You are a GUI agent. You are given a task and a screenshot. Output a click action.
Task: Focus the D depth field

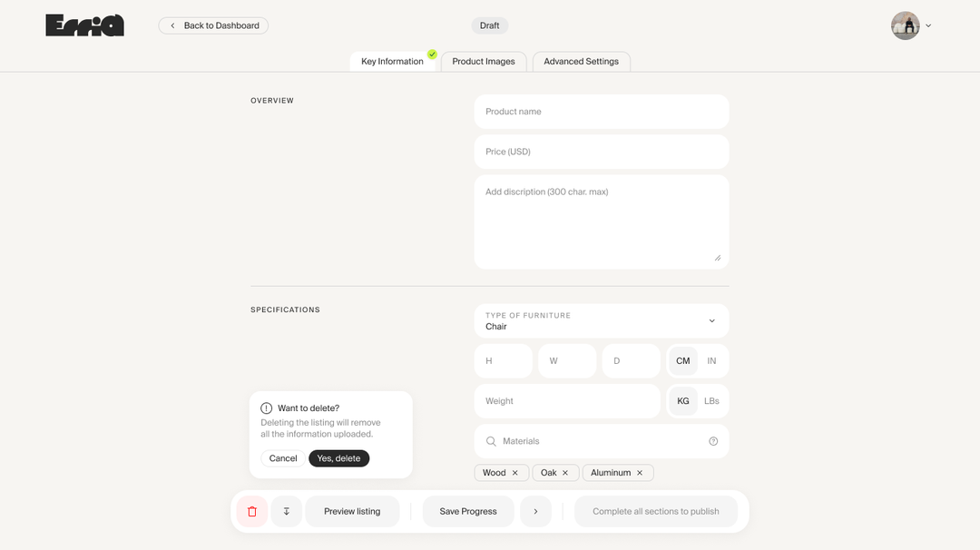[x=631, y=361]
